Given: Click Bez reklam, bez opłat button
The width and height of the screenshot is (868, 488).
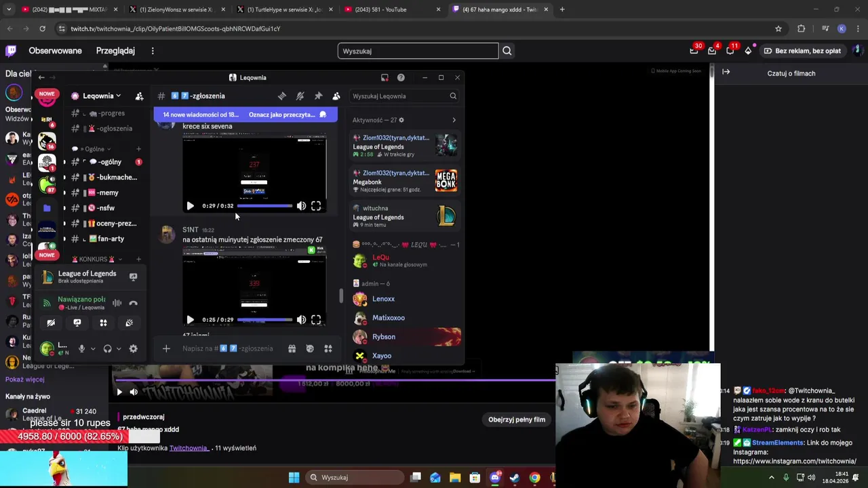Looking at the screenshot, I should (x=802, y=51).
